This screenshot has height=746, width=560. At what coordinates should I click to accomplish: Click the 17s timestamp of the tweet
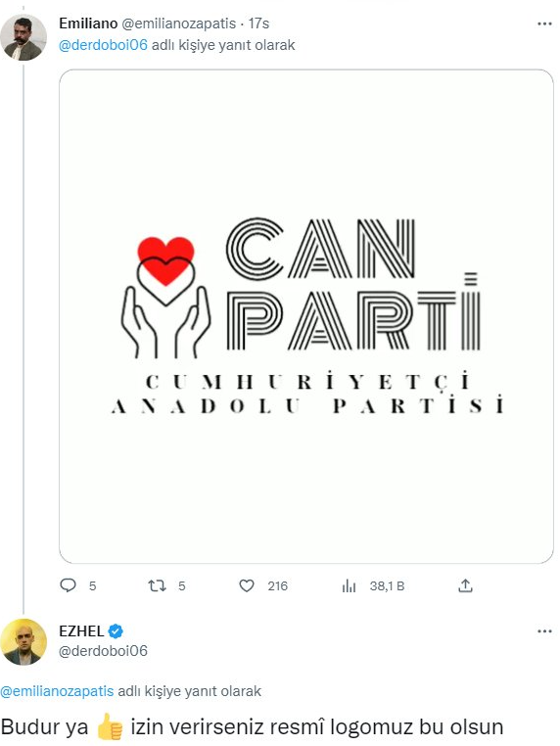pos(258,23)
